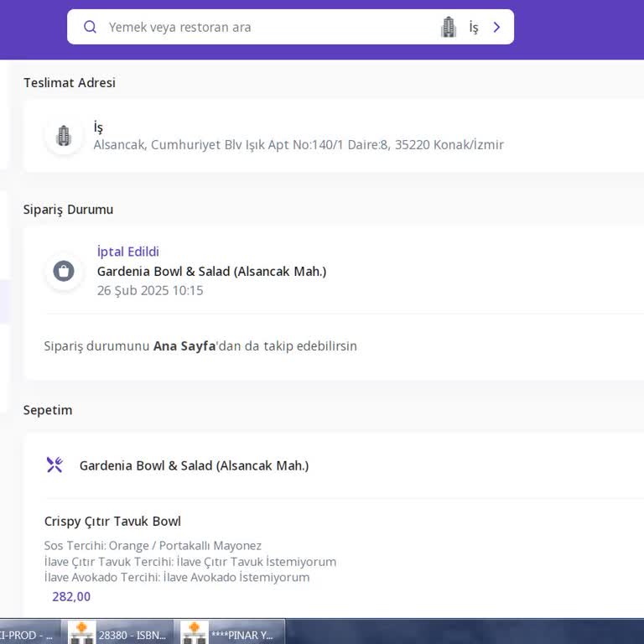Click the 'İptal Edildi' status label
The width and height of the screenshot is (644, 644).
[x=127, y=252]
